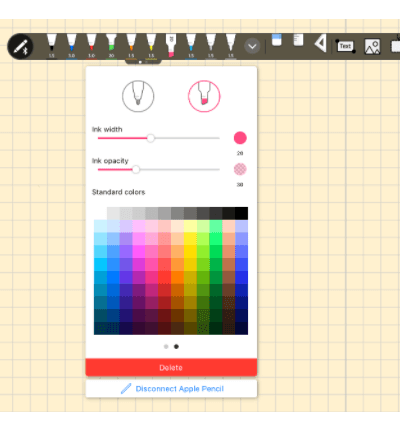Open the insert image tool

click(x=372, y=46)
